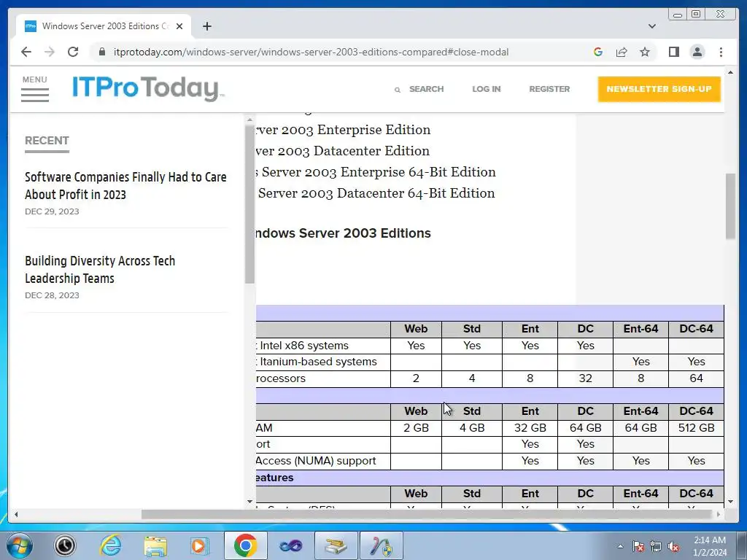The image size is (747, 560).
Task: Bookmark this page with the star
Action: coord(645,52)
